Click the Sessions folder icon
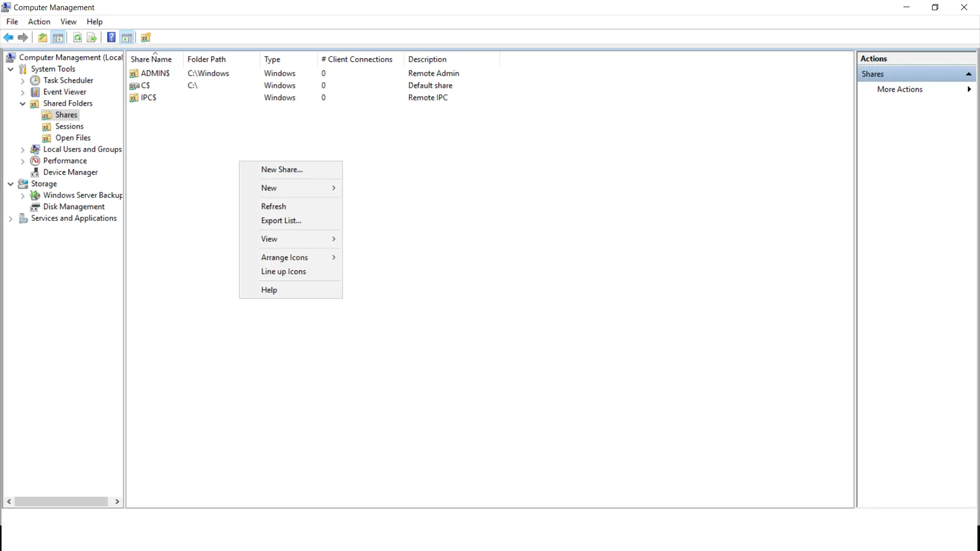 (47, 127)
